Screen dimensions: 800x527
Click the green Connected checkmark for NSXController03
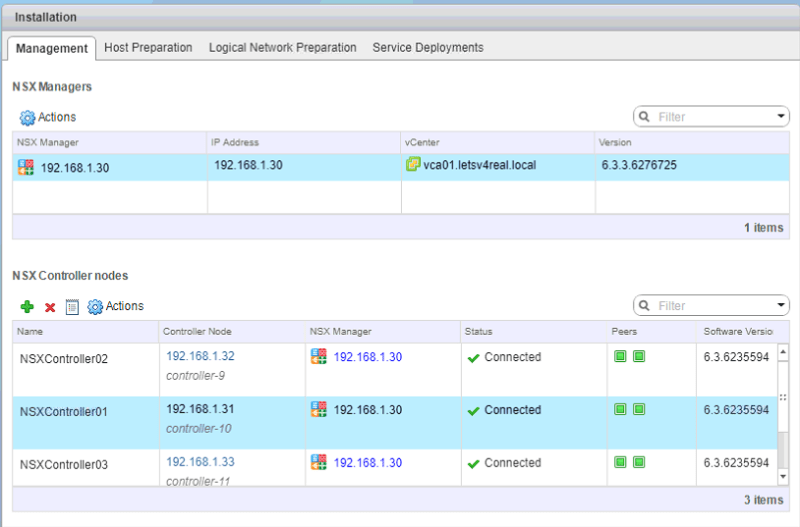click(x=473, y=463)
